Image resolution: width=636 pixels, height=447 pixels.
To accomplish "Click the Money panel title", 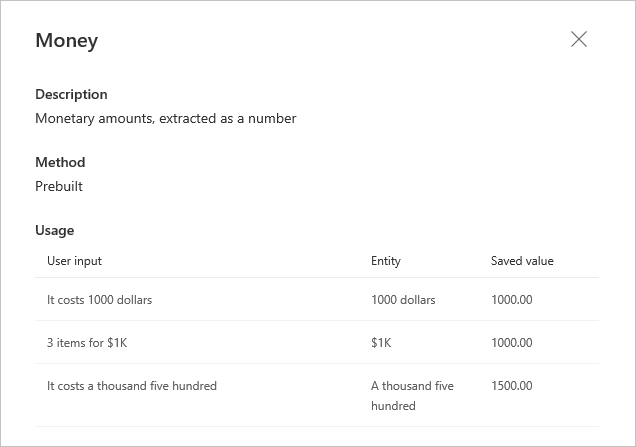I will 66,40.
